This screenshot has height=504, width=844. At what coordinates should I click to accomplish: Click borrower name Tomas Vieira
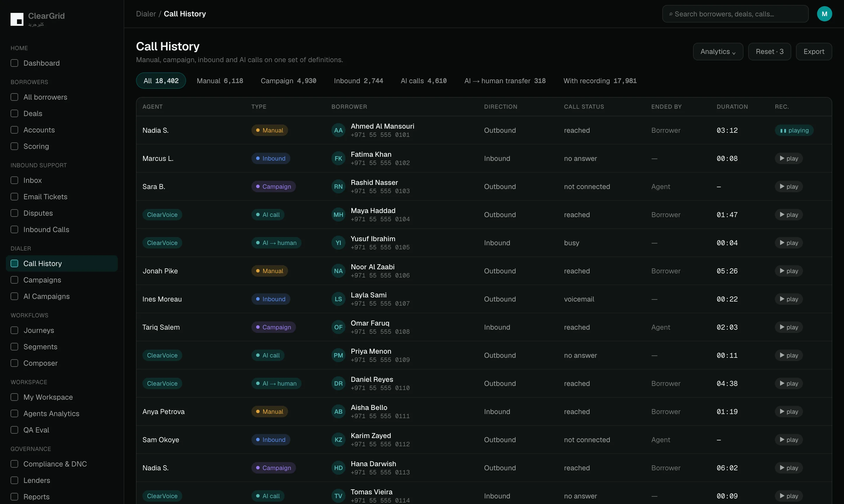pos(371,492)
